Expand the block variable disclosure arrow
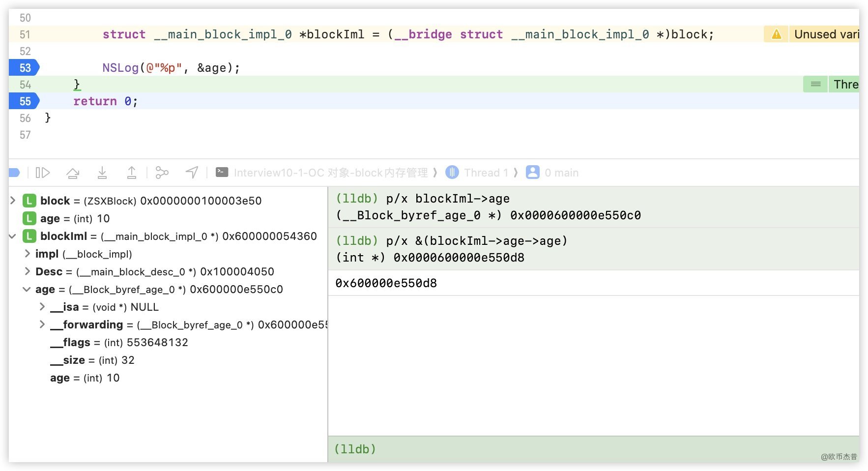This screenshot has width=868, height=471. (x=13, y=201)
